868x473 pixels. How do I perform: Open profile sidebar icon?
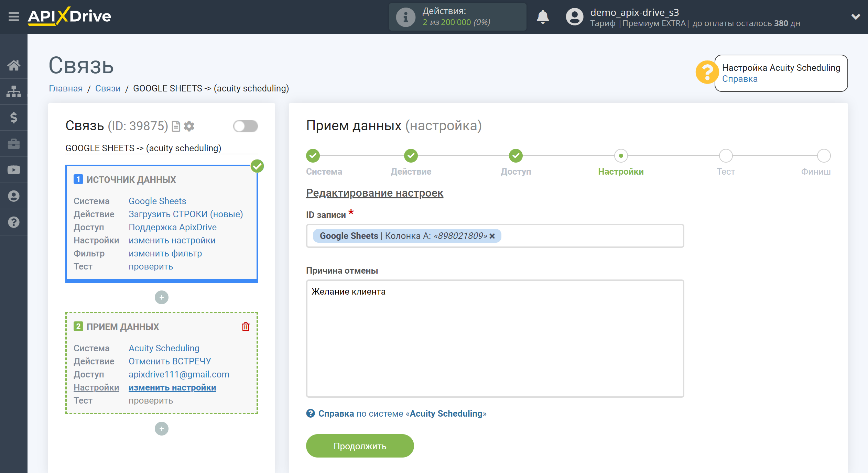(x=14, y=196)
